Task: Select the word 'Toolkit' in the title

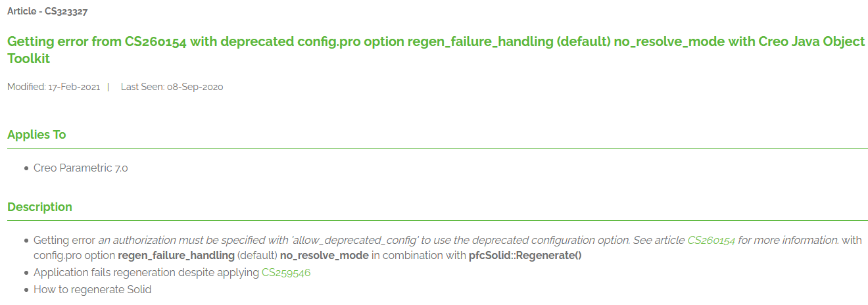Action: (29, 59)
